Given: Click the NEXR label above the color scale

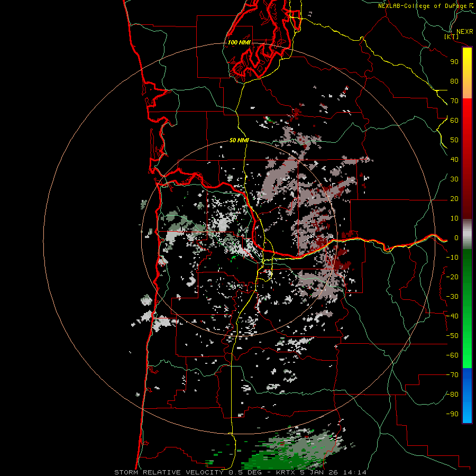Looking at the screenshot, I should tap(464, 32).
